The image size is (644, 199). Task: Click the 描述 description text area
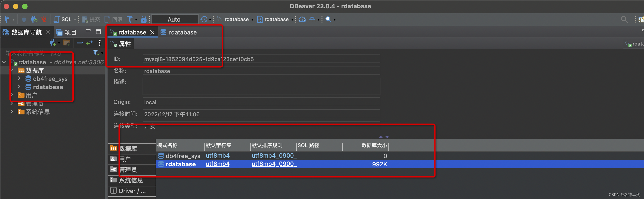click(x=261, y=86)
